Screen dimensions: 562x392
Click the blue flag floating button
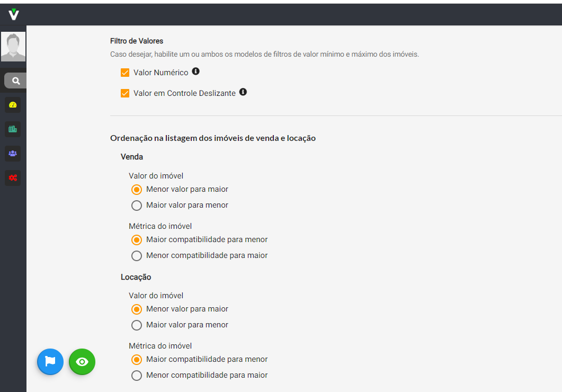click(50, 362)
